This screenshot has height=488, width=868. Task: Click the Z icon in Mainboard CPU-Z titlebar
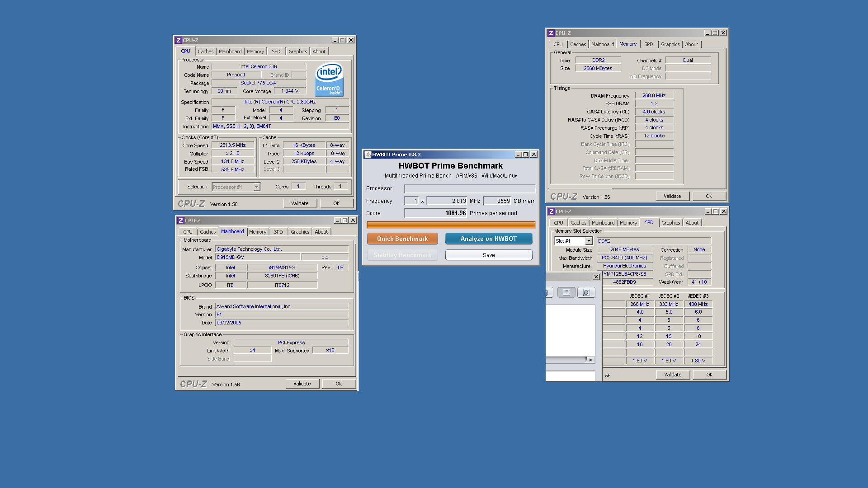coord(181,221)
